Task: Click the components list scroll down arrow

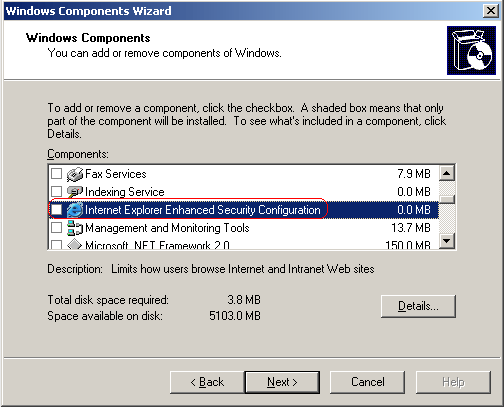Action: pyautogui.click(x=447, y=241)
